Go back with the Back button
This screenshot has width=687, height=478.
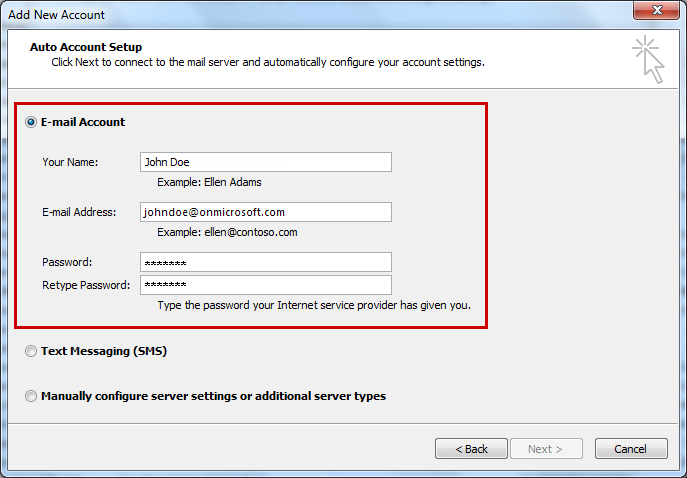coord(471,449)
